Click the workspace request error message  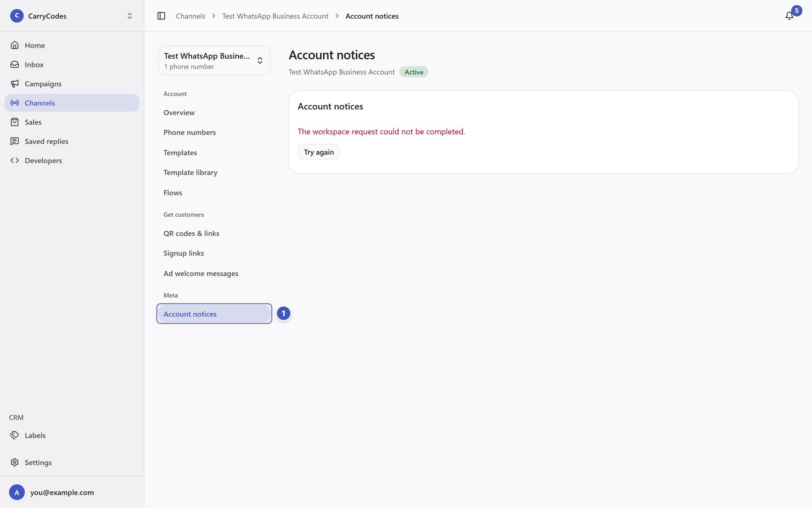[x=381, y=131]
